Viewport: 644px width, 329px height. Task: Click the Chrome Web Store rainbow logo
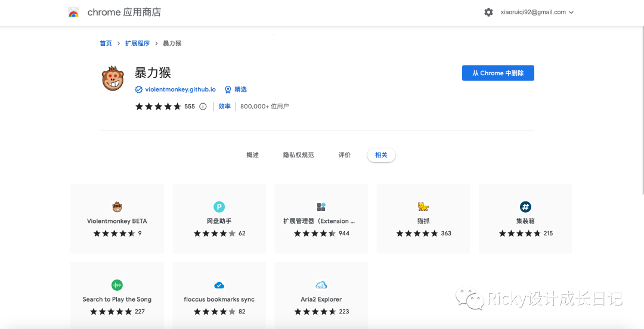pos(73,13)
